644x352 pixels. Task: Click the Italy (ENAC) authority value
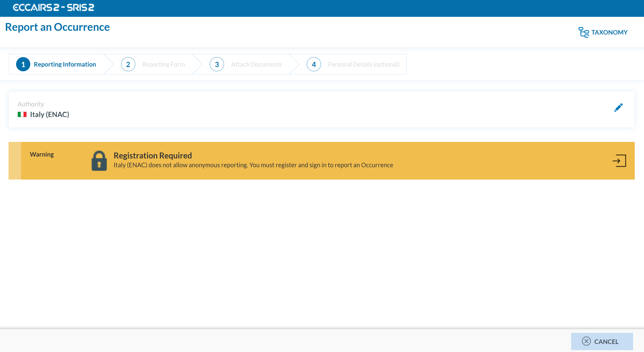click(x=49, y=114)
